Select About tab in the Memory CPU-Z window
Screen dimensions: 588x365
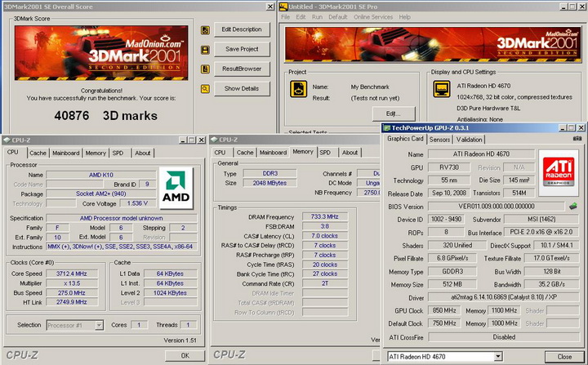click(350, 153)
